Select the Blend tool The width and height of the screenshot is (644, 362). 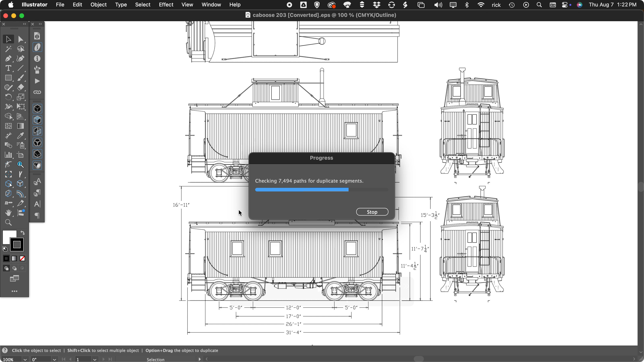8,145
